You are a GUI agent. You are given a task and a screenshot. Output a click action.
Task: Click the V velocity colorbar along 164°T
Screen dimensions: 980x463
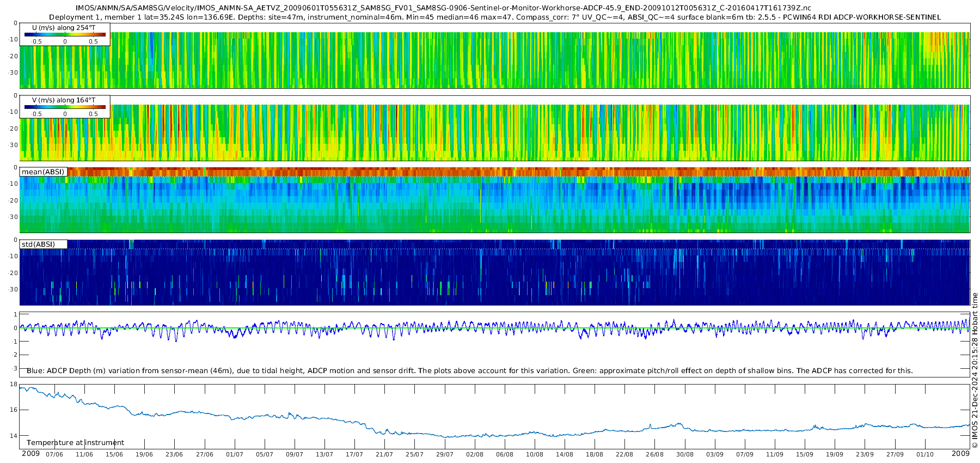click(x=65, y=107)
